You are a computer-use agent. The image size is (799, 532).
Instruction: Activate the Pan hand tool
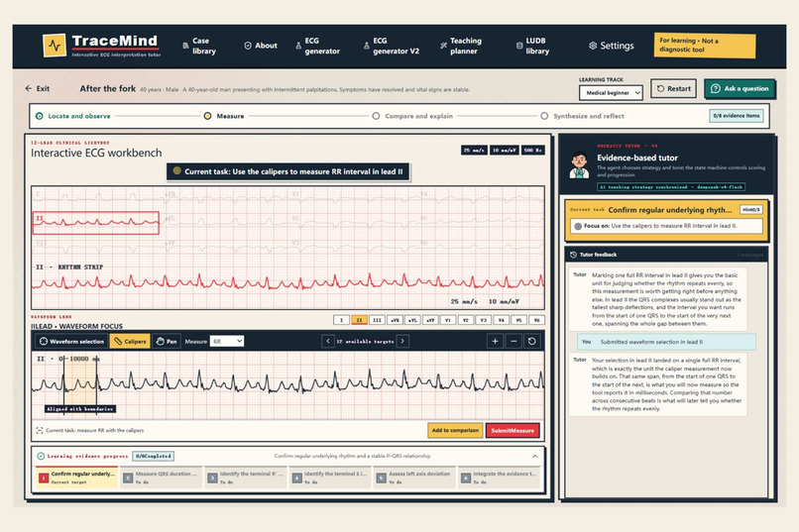[x=167, y=342]
